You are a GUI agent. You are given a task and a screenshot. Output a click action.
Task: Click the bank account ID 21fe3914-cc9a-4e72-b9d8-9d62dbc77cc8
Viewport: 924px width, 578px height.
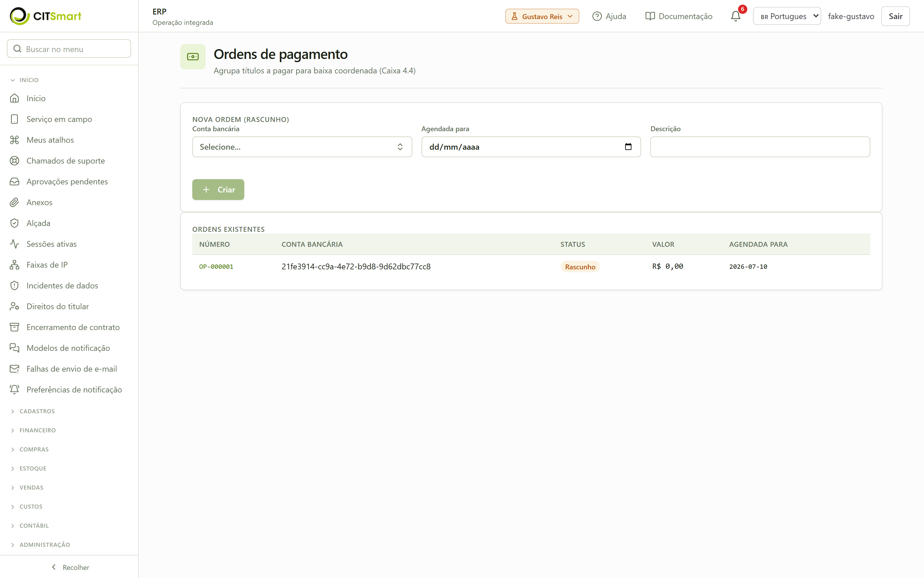click(x=356, y=266)
